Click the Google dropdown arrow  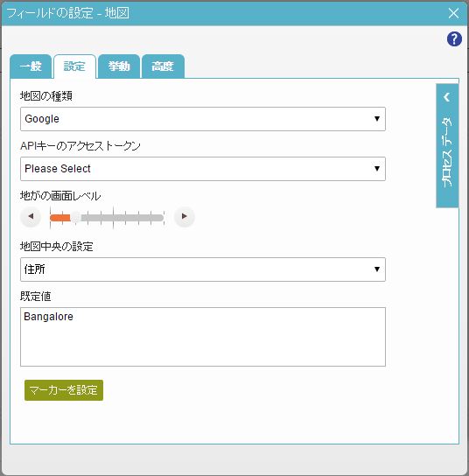[x=377, y=119]
